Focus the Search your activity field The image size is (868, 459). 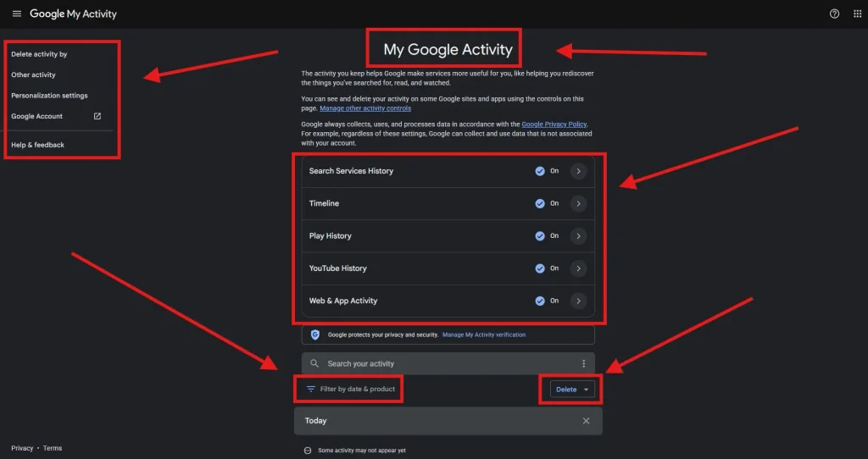coord(448,363)
